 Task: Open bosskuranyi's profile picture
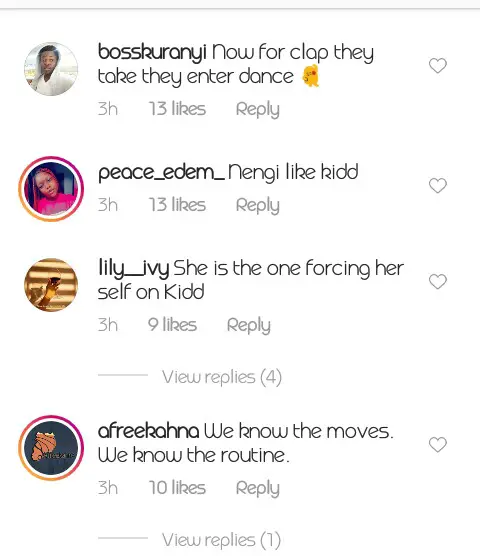[x=51, y=69]
